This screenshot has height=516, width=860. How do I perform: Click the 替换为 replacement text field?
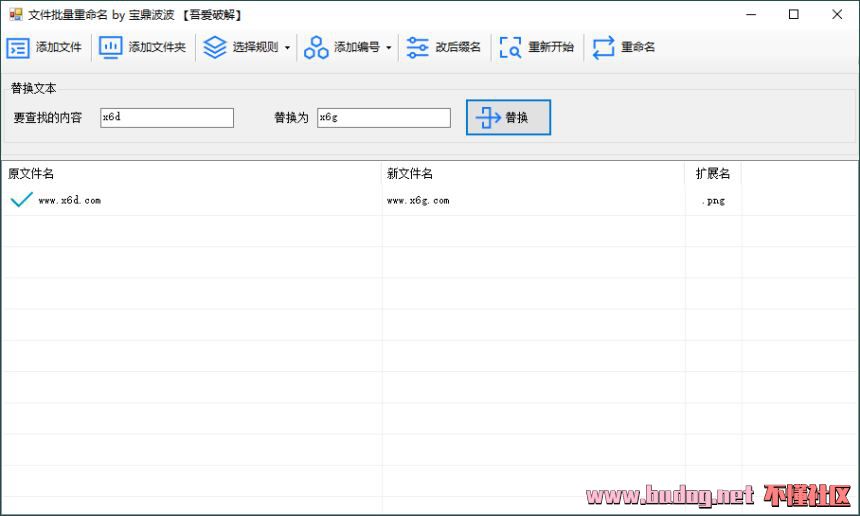pyautogui.click(x=383, y=118)
